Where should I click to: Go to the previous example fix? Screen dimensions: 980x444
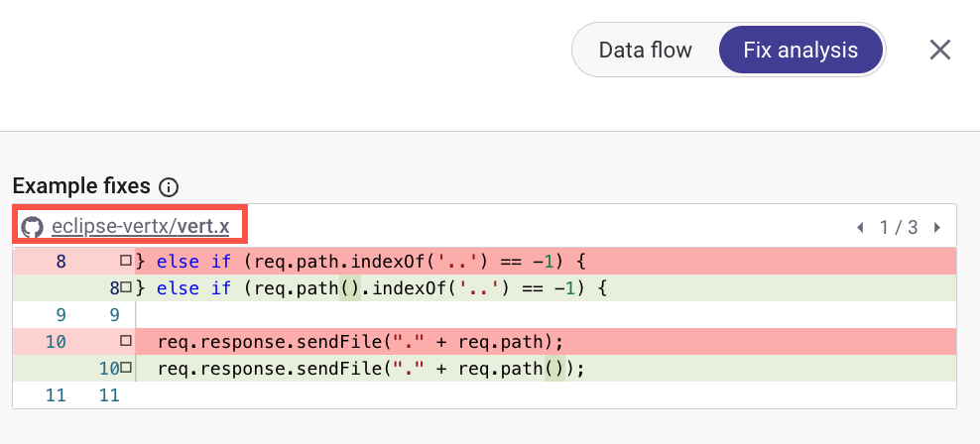click(x=860, y=228)
